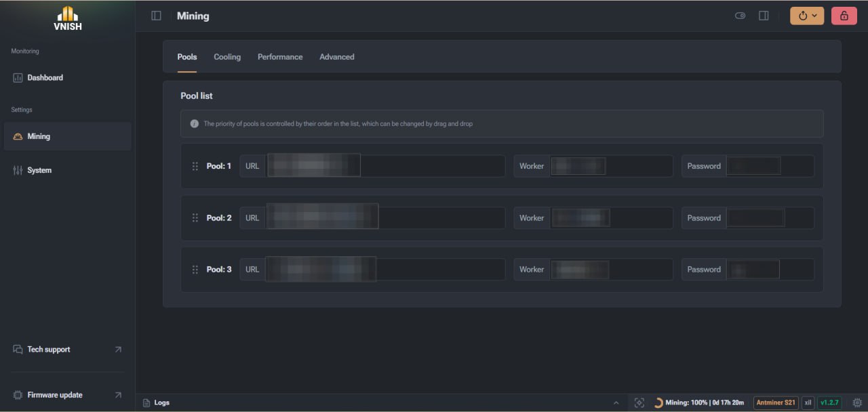The image size is (868, 412).
Task: Toggle the switch in the top header
Action: point(740,16)
